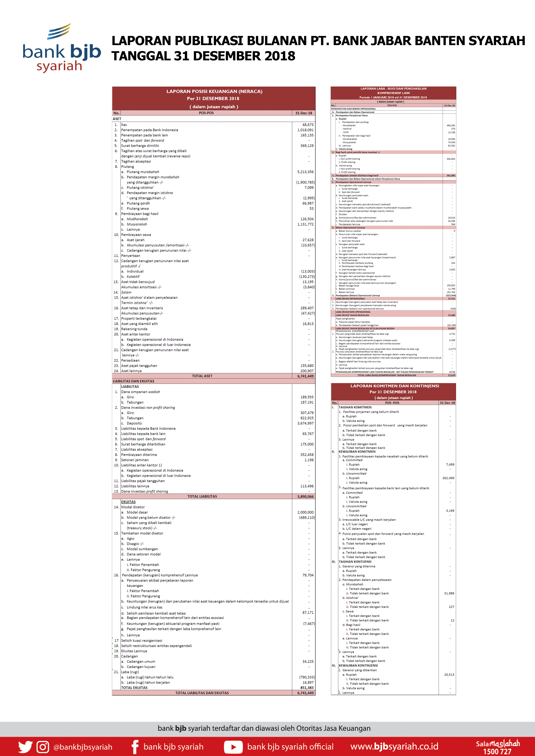Click the 'TOTAL LIABILITAS' row label
The width and height of the screenshot is (535, 756).
(x=202, y=496)
